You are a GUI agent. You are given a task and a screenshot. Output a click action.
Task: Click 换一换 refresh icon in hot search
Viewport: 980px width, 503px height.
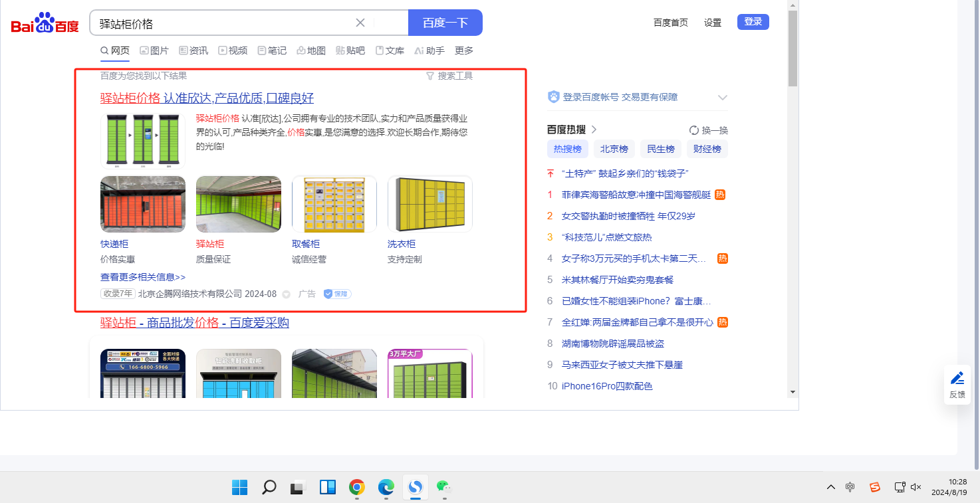(694, 130)
